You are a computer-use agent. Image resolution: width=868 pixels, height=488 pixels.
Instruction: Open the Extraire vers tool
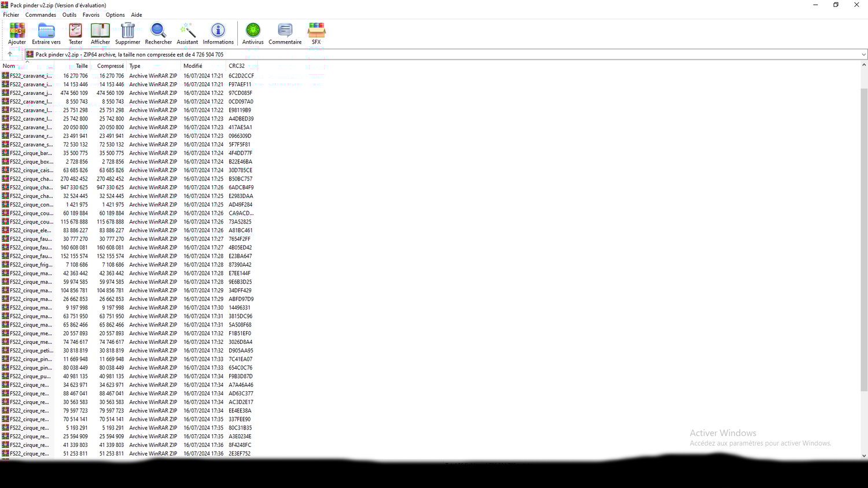[46, 34]
